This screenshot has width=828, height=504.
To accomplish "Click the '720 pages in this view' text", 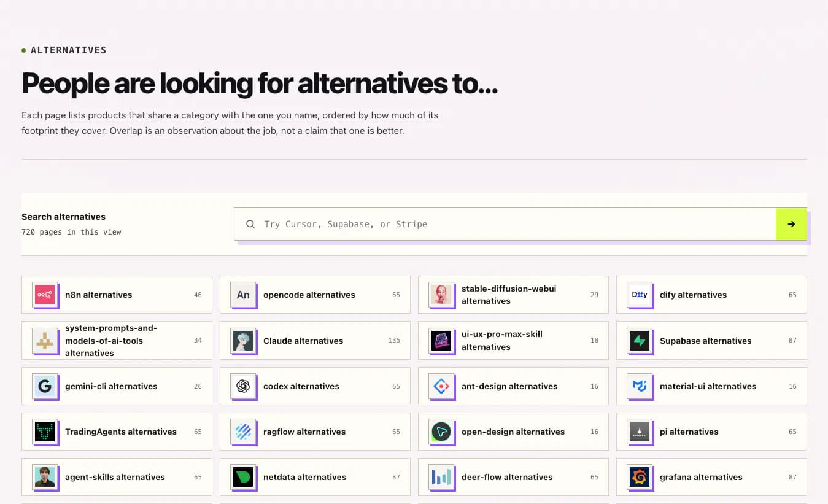I will click(x=71, y=232).
